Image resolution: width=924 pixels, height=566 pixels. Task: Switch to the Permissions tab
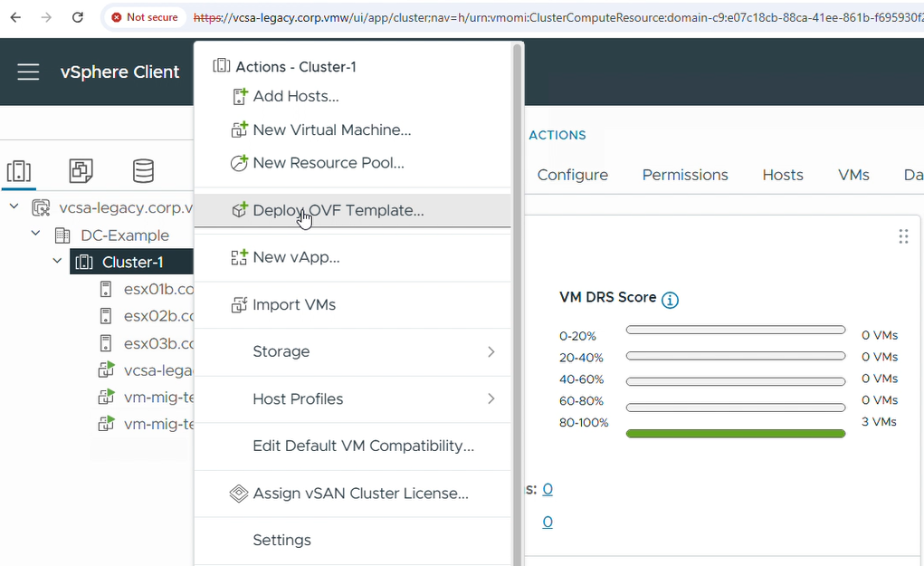point(685,175)
